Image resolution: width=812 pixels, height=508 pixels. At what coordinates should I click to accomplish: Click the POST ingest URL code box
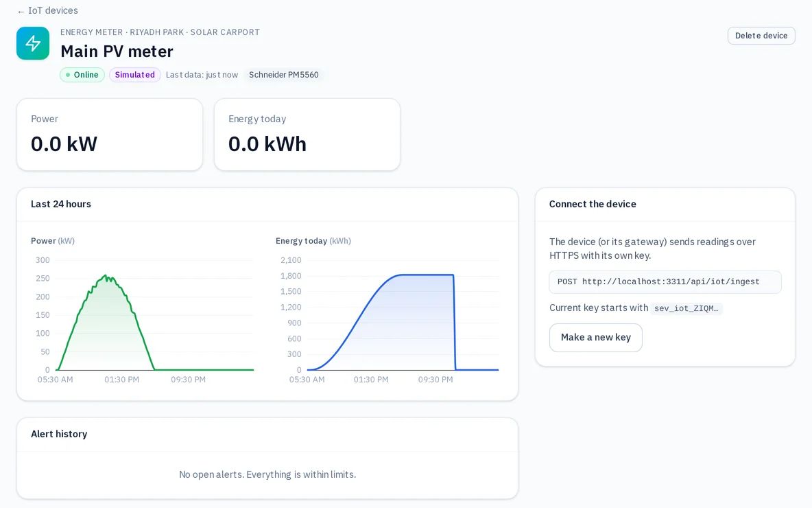coord(665,282)
